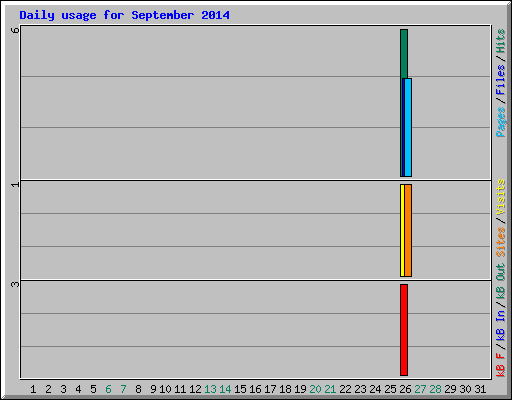Click day 19 on the x-axis
Image resolution: width=512 pixels, height=400 pixels.
300,389
